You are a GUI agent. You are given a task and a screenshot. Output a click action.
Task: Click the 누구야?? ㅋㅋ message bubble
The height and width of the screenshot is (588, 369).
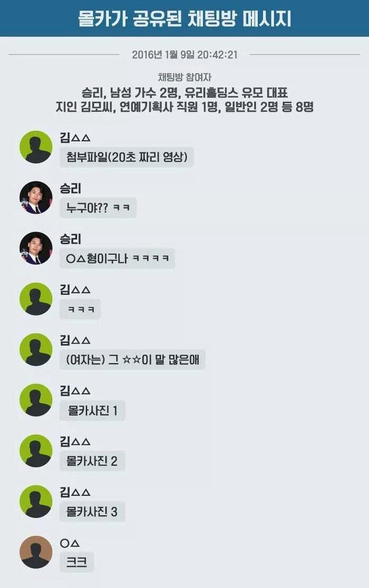click(98, 208)
